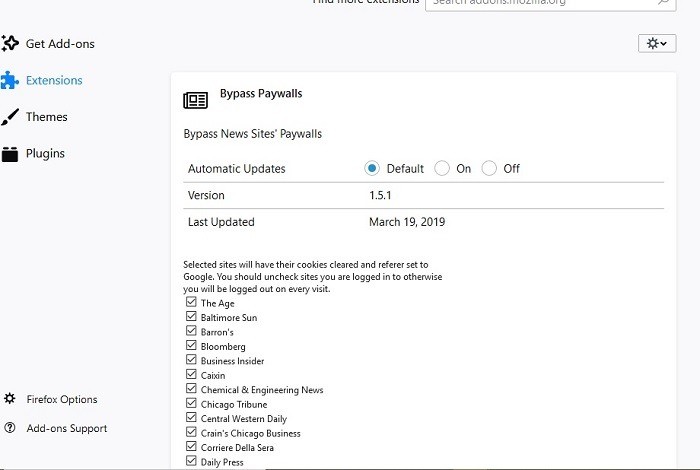This screenshot has height=470, width=700.
Task: Click the Bypass Paywalls extension title
Action: [261, 93]
